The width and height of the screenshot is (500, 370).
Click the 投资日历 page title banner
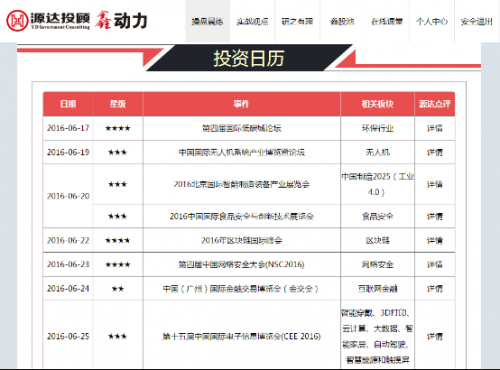click(249, 58)
